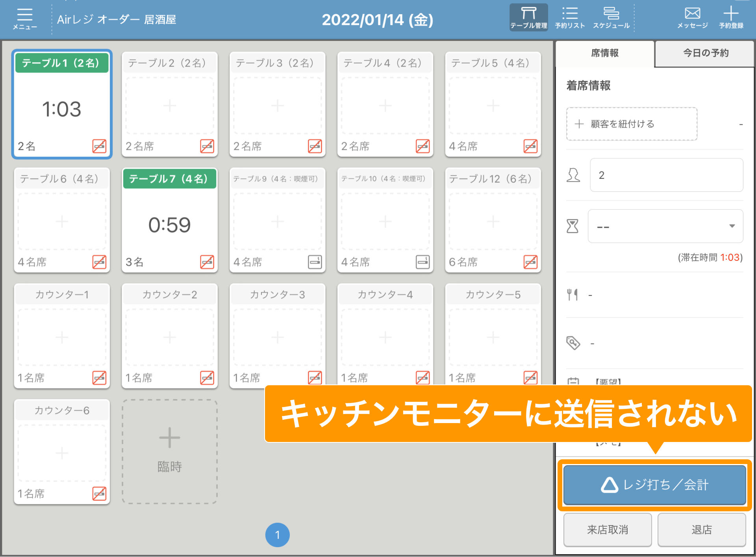Seat guests at カウンター6
The image size is (756, 557).
click(x=62, y=453)
